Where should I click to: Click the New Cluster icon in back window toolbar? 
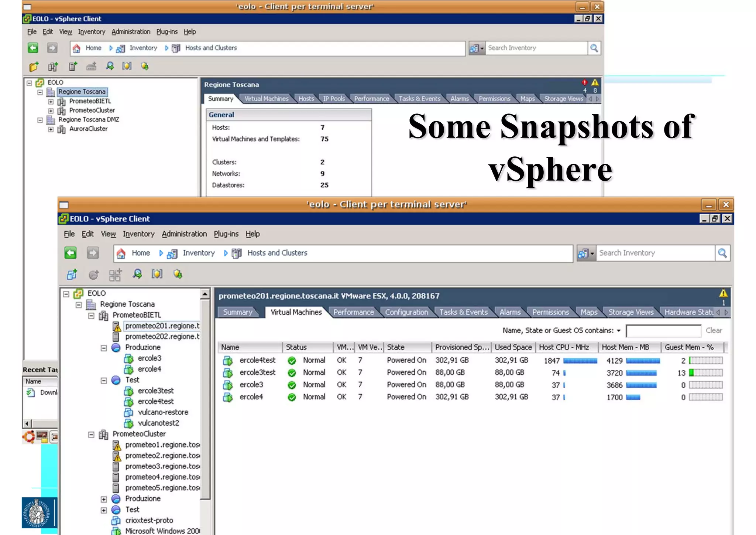[x=53, y=67]
